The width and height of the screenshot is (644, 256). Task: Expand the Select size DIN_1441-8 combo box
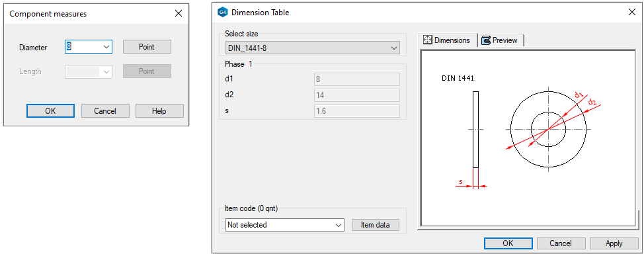tap(313, 48)
